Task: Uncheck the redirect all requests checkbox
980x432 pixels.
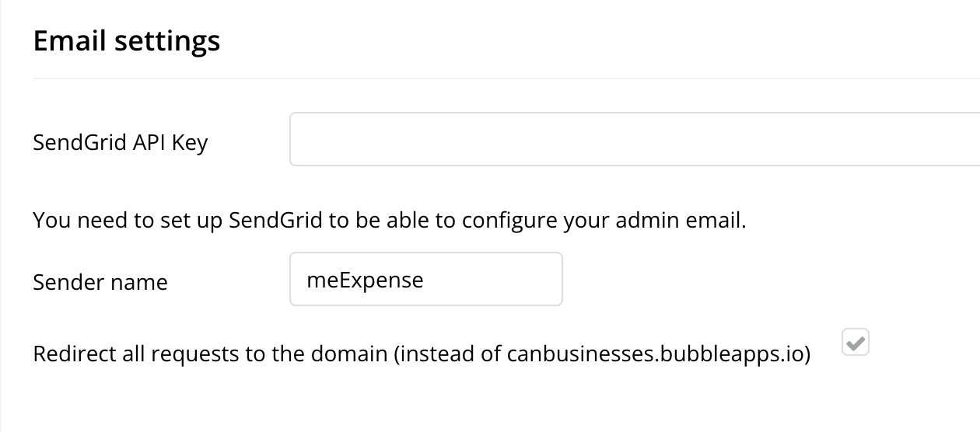Action: [856, 342]
